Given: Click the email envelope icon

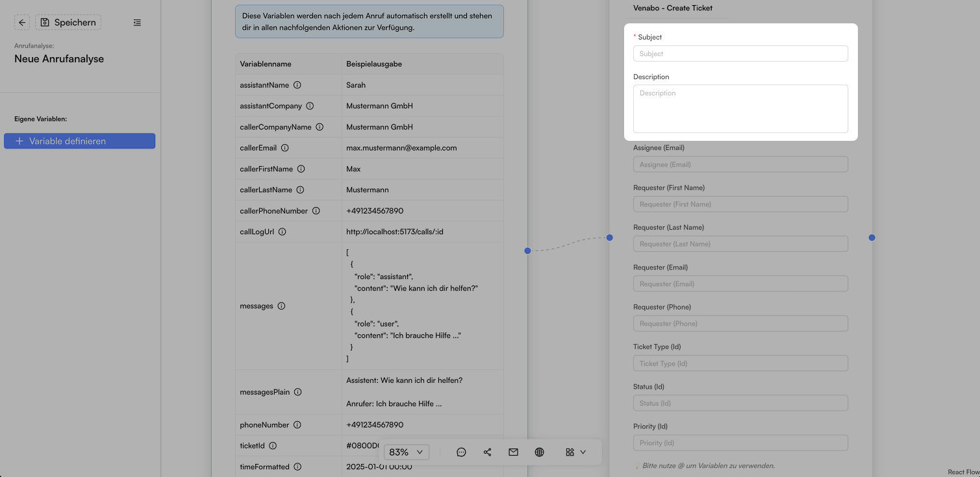Looking at the screenshot, I should coord(513,452).
